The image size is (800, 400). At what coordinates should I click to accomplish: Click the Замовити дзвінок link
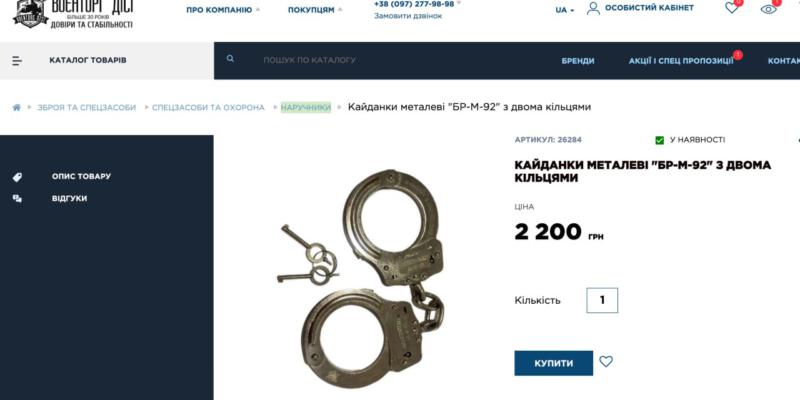tap(408, 16)
